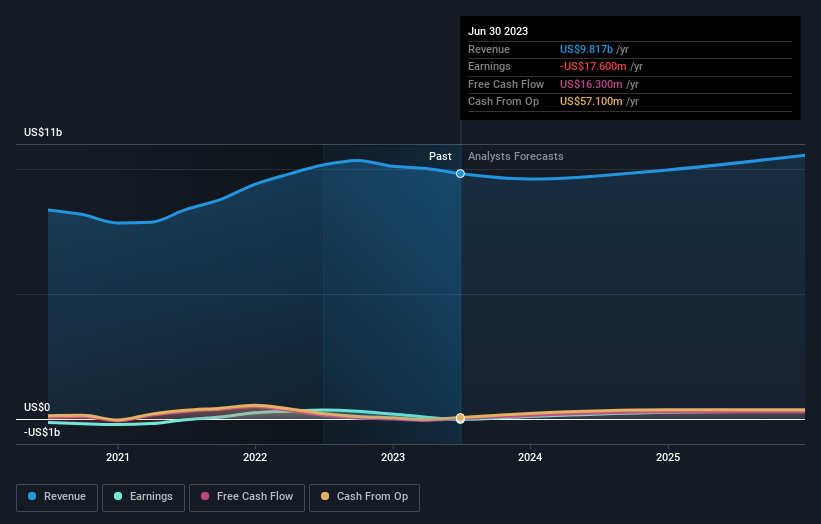The height and width of the screenshot is (524, 821).
Task: Click the 2025 x-axis label
Action: pyautogui.click(x=668, y=457)
